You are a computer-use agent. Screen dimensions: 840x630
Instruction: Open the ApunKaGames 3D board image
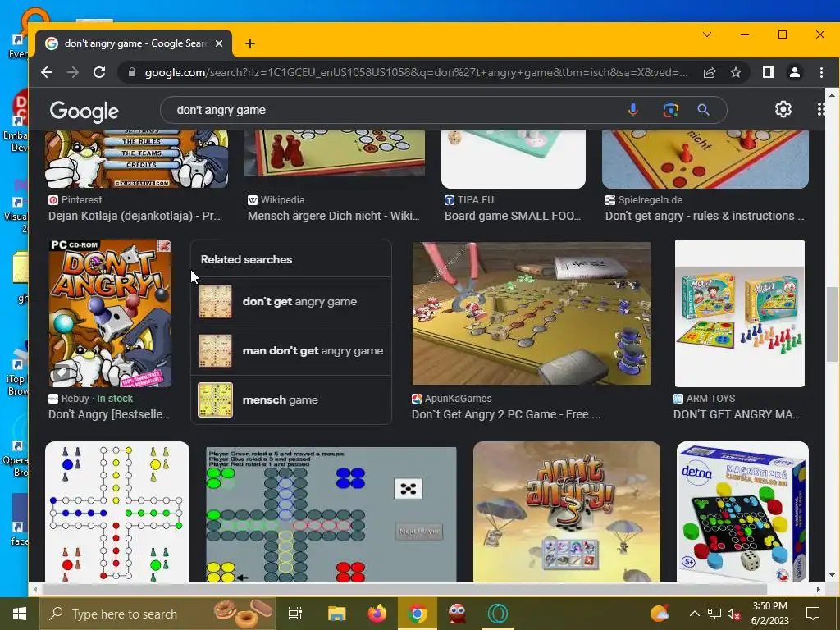pos(532,313)
